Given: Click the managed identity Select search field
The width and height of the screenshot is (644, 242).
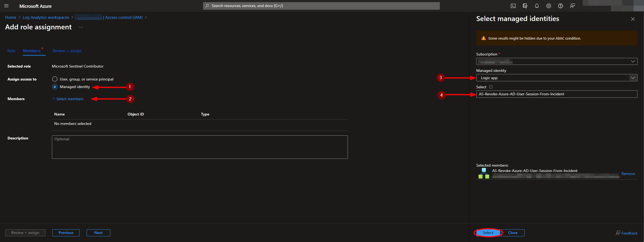Looking at the screenshot, I should tap(557, 94).
